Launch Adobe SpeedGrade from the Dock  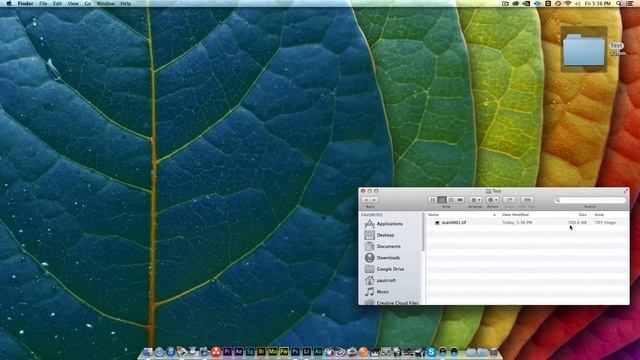click(x=250, y=352)
